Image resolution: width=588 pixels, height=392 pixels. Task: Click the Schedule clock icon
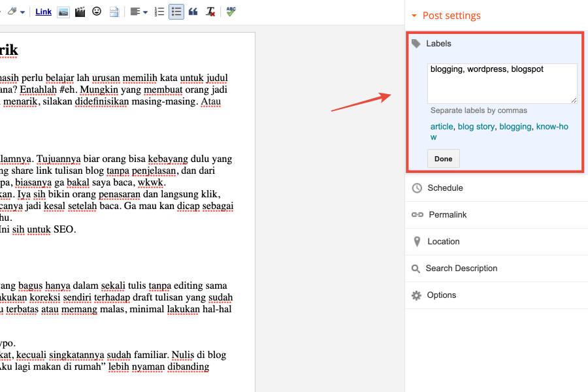(417, 188)
